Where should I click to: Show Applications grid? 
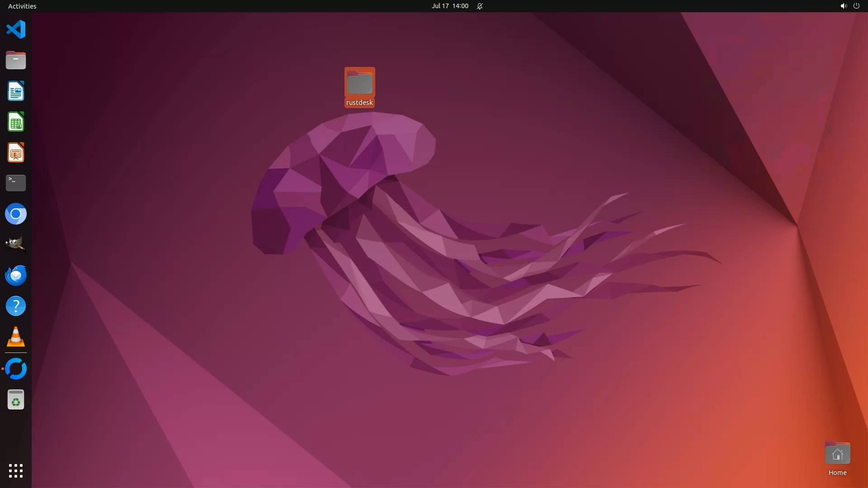click(x=16, y=471)
